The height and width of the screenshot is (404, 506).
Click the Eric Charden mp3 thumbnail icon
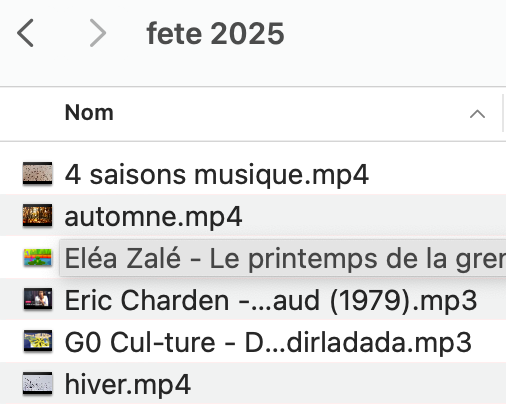pos(38,299)
